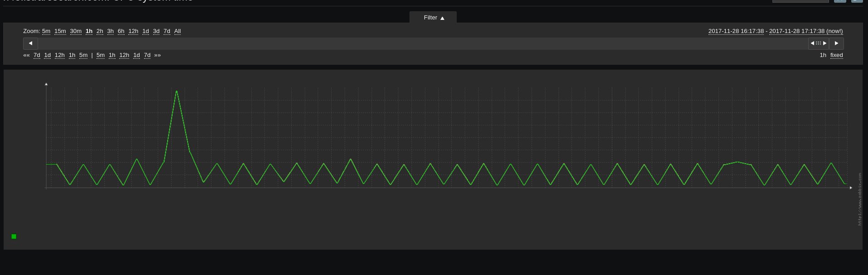This screenshot has height=275, width=868.
Task: Shift time period back by 7d
Action: pos(37,55)
